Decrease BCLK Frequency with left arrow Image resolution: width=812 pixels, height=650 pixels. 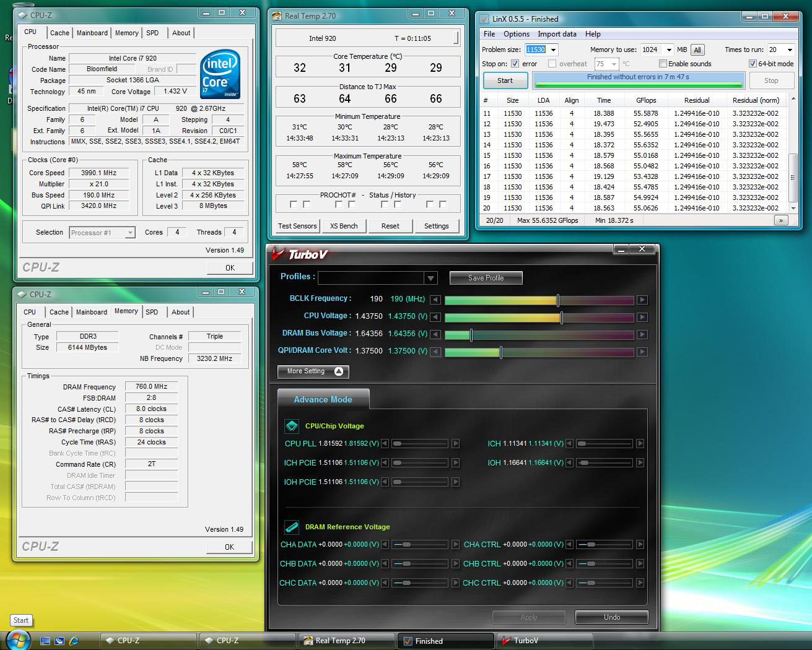coord(435,300)
